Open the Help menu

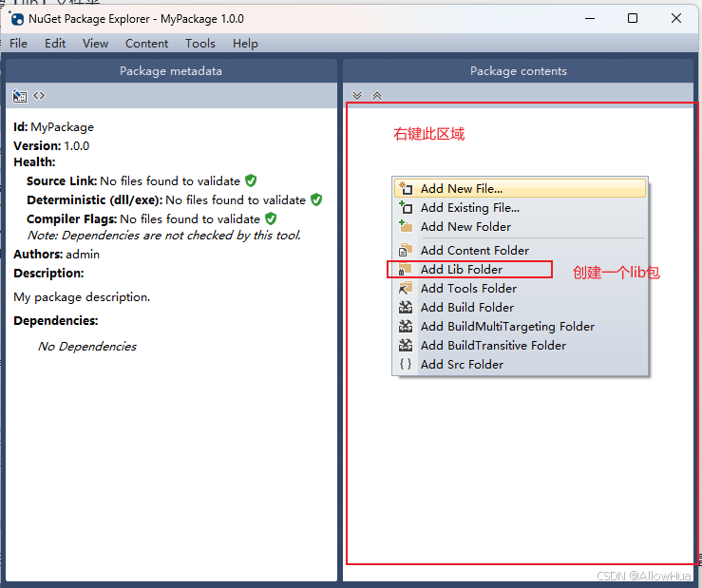tap(245, 44)
